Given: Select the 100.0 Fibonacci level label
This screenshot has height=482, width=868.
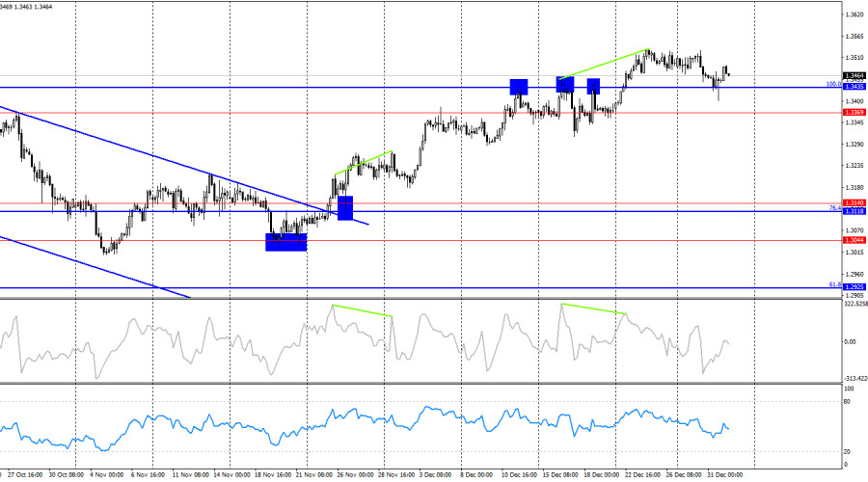Looking at the screenshot, I should click(832, 84).
